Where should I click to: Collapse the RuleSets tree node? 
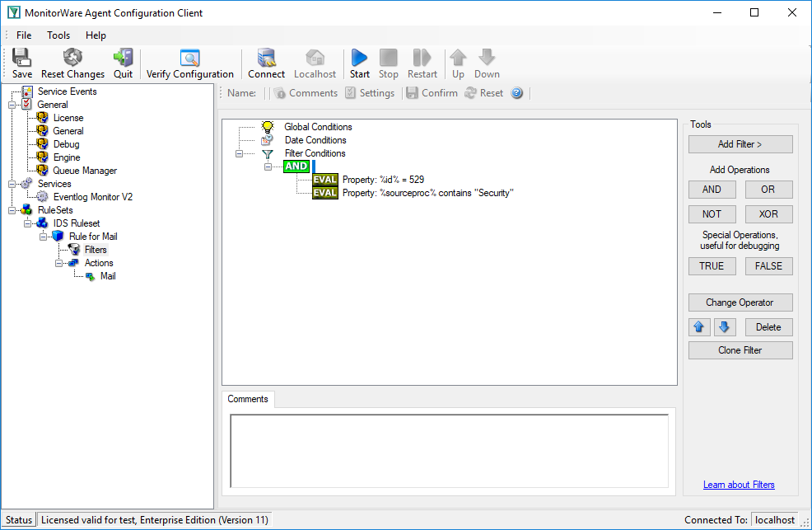click(12, 210)
